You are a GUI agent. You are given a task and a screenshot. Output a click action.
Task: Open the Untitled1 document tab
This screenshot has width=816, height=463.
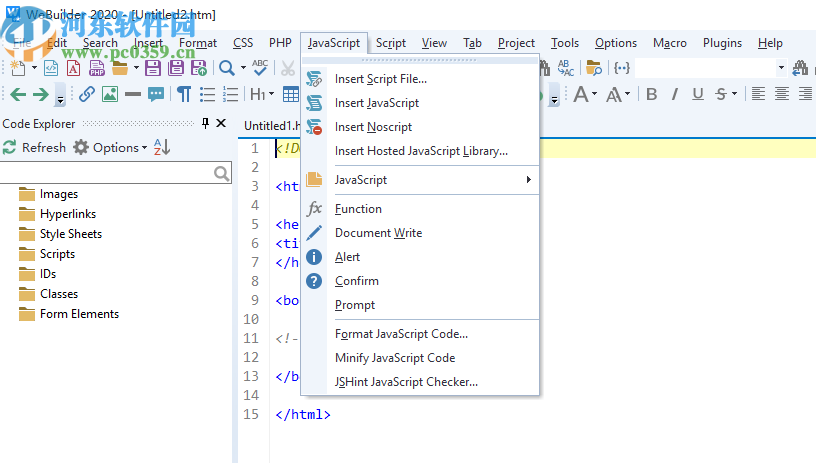coord(270,125)
